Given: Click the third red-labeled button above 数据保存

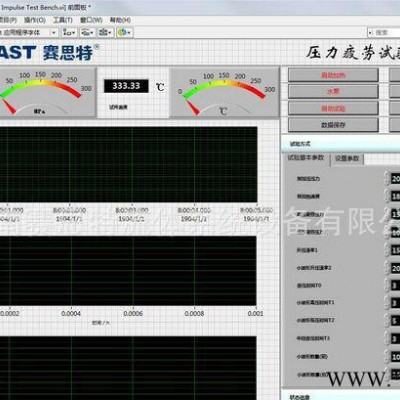Looking at the screenshot, I should [x=333, y=108].
